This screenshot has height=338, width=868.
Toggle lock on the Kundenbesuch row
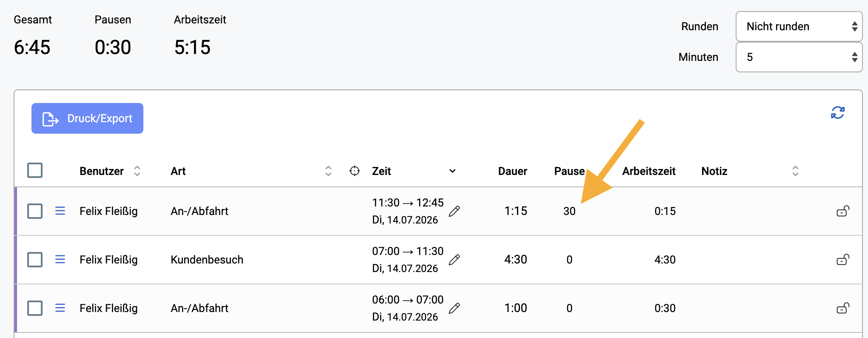click(843, 260)
